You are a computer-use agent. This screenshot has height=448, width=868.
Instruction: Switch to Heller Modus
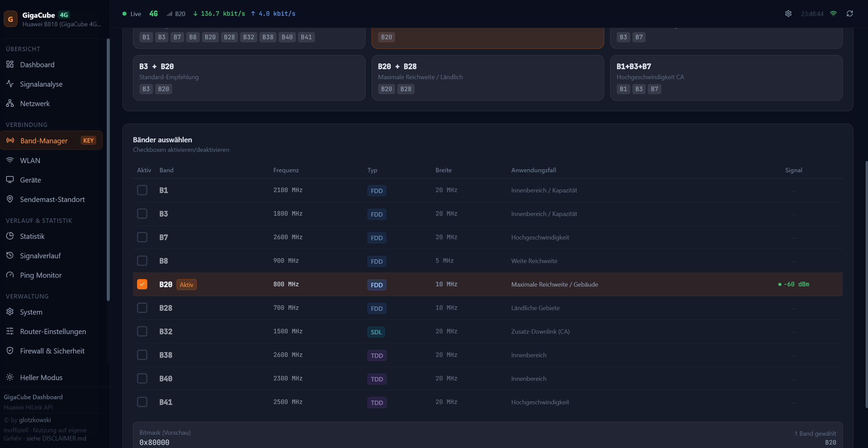click(x=51, y=377)
